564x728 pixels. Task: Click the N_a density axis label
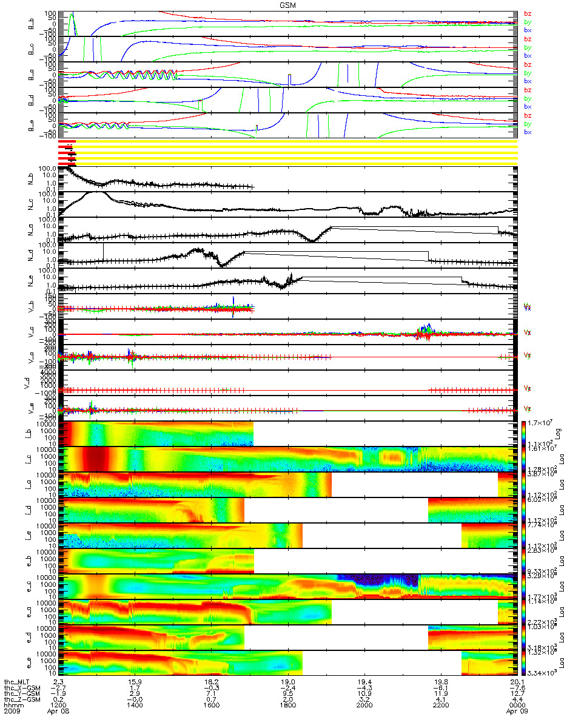coord(30,229)
